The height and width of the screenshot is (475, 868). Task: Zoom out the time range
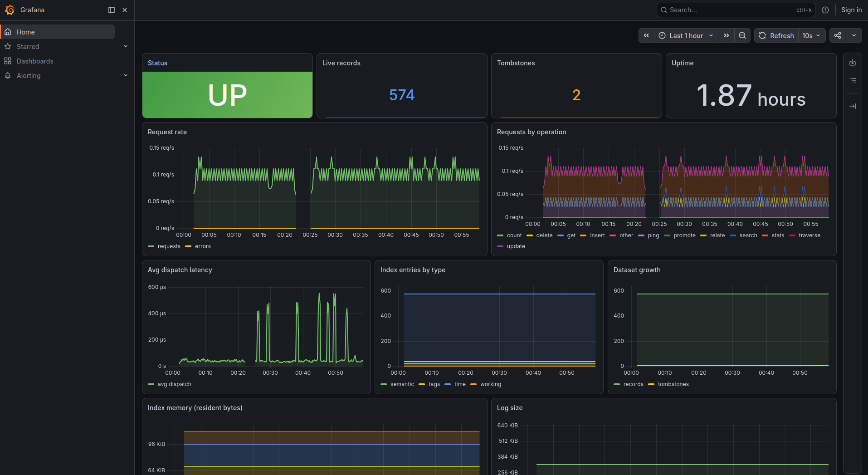tap(742, 35)
